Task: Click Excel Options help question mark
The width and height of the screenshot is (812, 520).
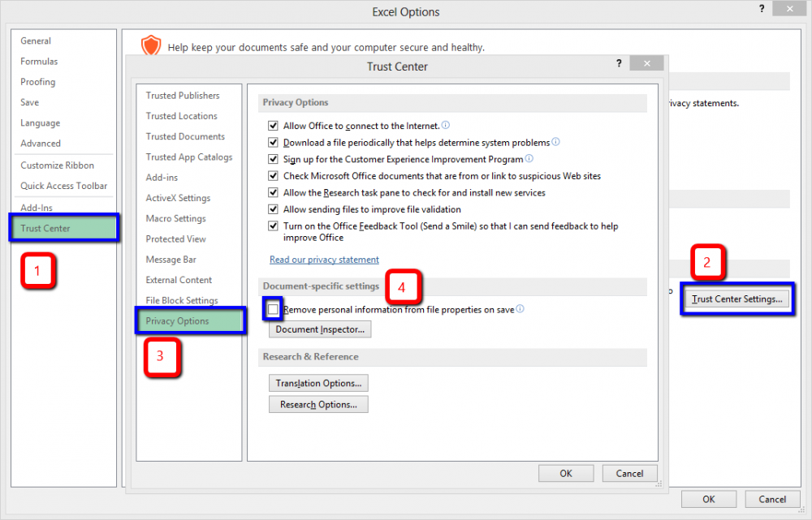Action: tap(762, 9)
